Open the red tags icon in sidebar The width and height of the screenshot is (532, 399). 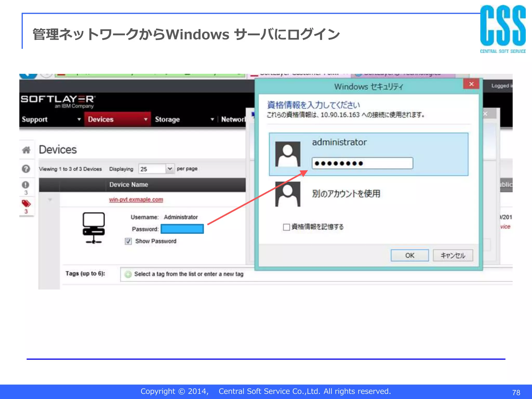pyautogui.click(x=26, y=204)
